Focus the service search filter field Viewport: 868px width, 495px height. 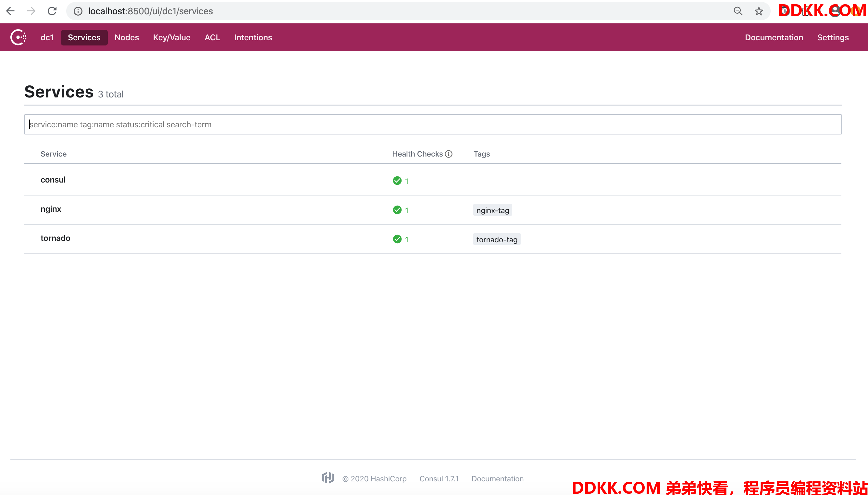(432, 124)
